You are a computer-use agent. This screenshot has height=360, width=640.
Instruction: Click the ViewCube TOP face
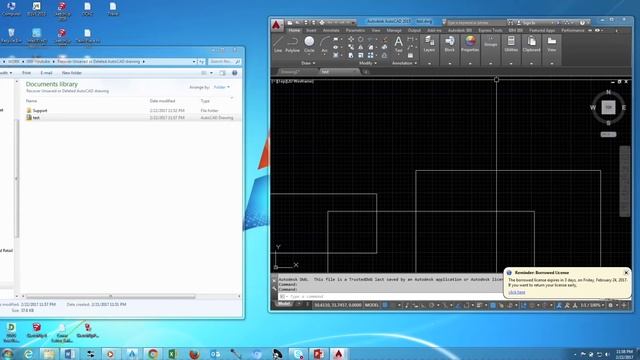coord(608,107)
